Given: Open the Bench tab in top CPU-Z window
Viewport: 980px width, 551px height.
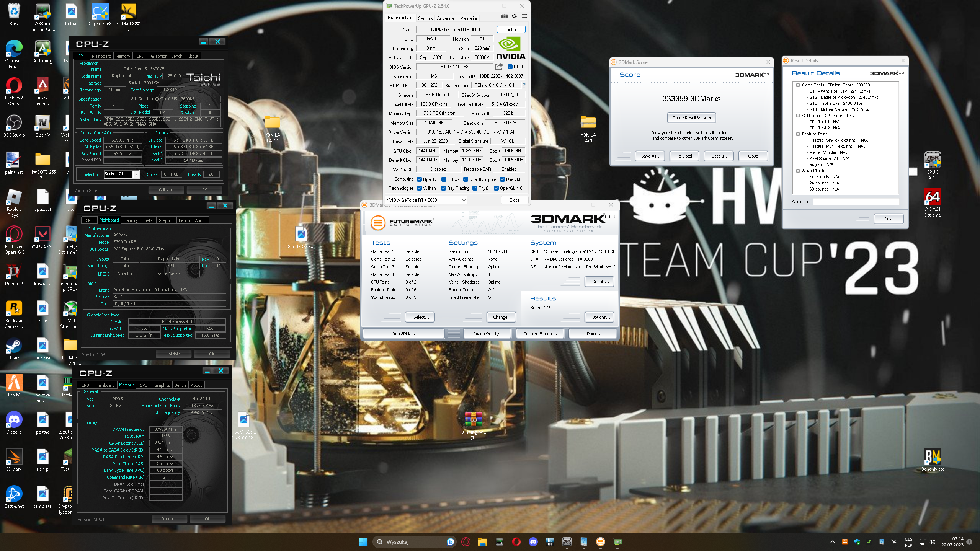Looking at the screenshot, I should pyautogui.click(x=177, y=56).
